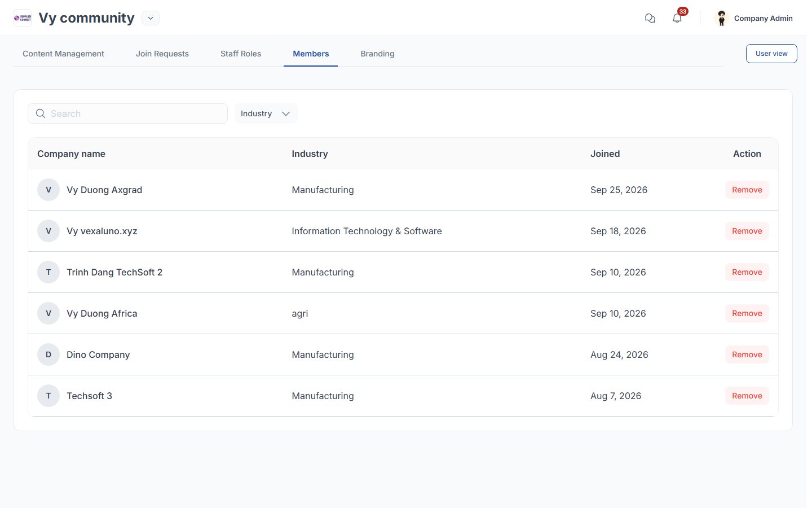Image resolution: width=812 pixels, height=508 pixels.
Task: Open notifications bell with 33 badge
Action: (x=677, y=18)
